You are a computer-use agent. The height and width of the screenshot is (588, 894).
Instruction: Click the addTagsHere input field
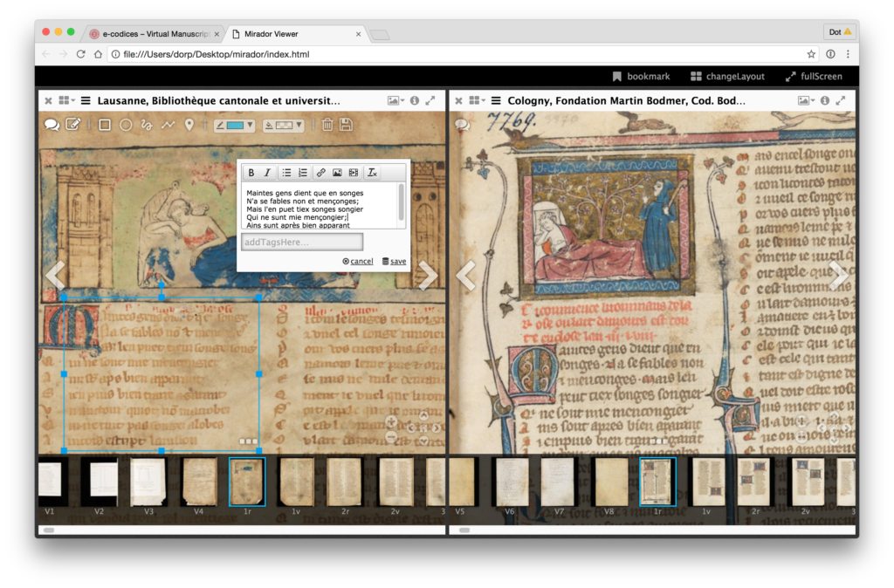[x=302, y=243]
